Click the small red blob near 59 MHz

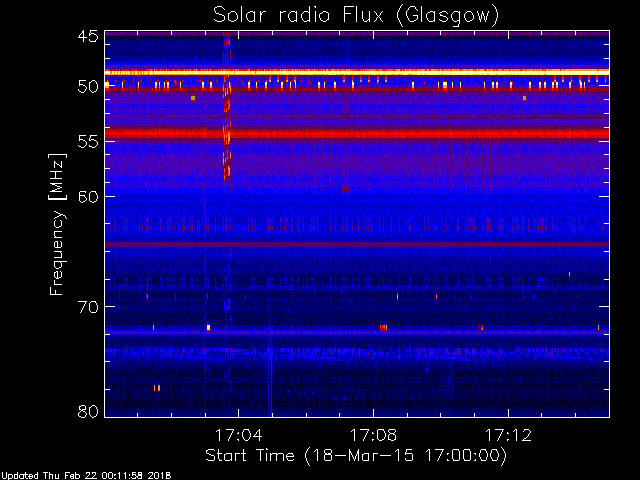[x=346, y=189]
